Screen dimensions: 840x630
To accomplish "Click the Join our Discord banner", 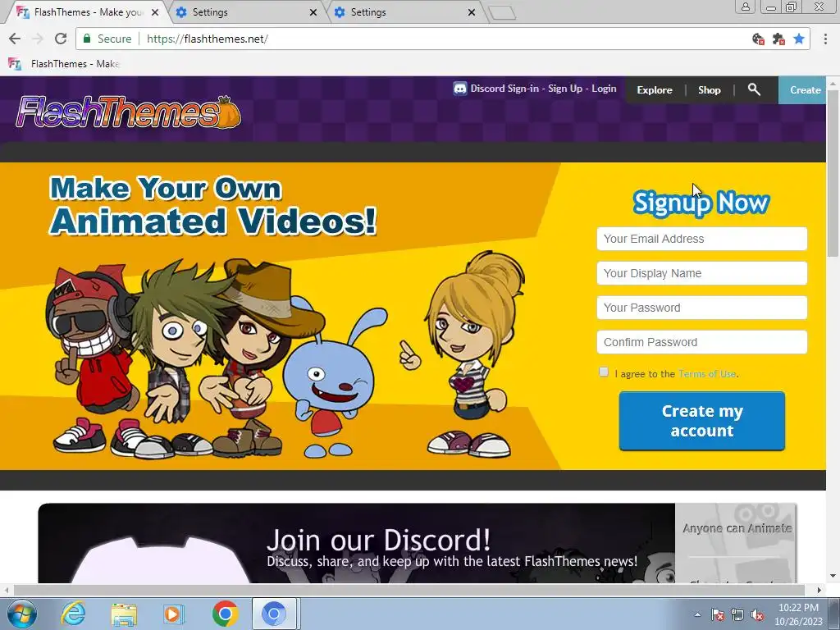I will point(357,543).
